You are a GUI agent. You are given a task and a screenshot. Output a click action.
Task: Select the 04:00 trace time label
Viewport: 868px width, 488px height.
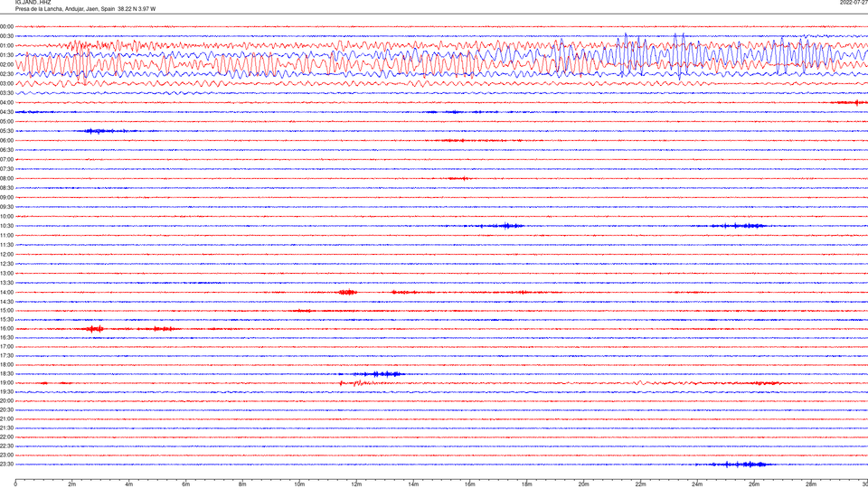coord(6,102)
